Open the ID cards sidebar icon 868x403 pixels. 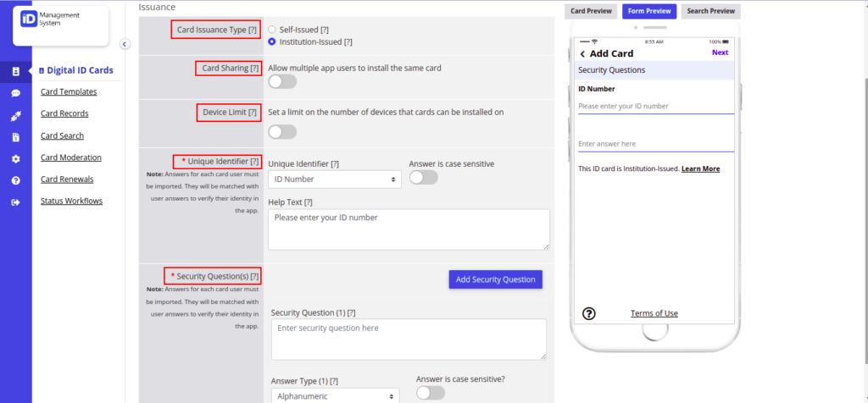click(15, 71)
